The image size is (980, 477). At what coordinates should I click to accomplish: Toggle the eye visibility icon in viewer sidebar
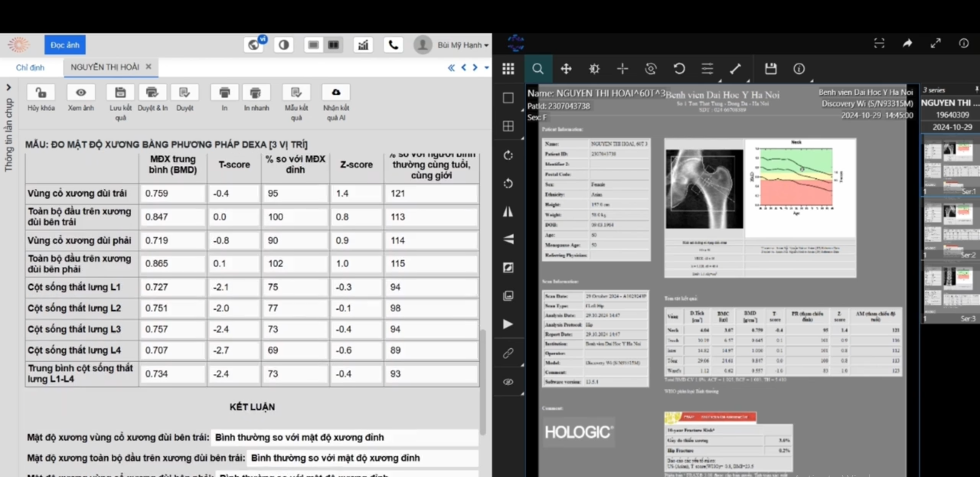[x=508, y=382]
